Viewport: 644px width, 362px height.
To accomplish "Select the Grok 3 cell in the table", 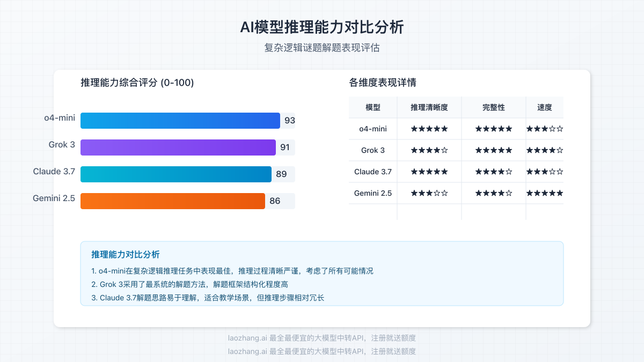I will 373,150.
